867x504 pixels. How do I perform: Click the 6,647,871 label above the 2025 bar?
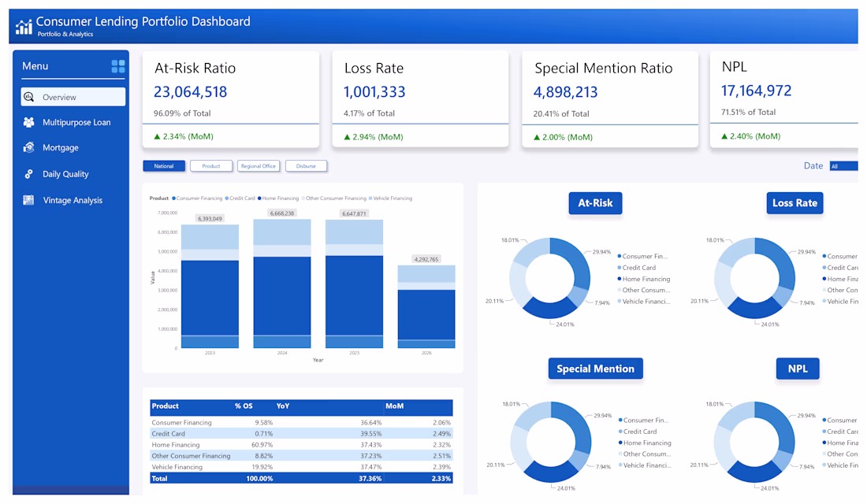pyautogui.click(x=354, y=214)
